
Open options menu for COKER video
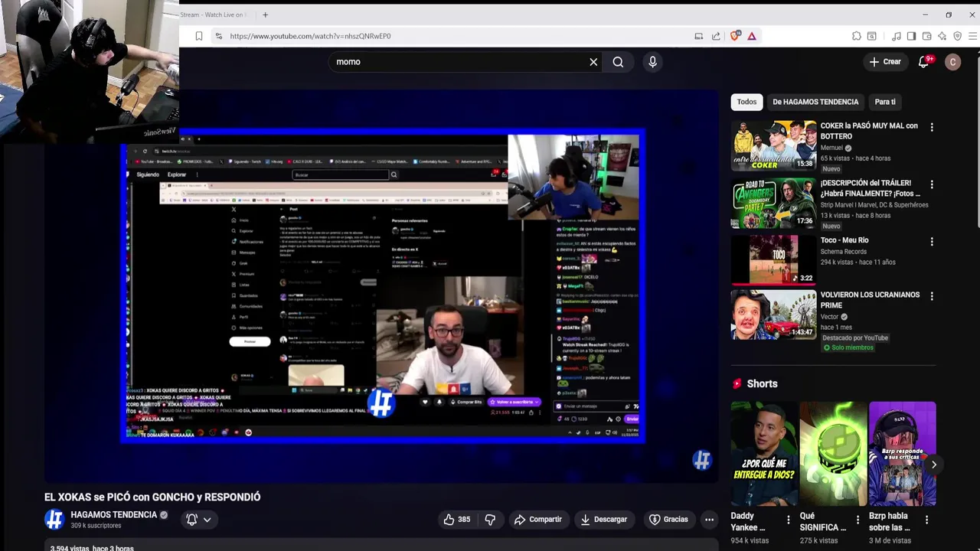click(x=932, y=127)
